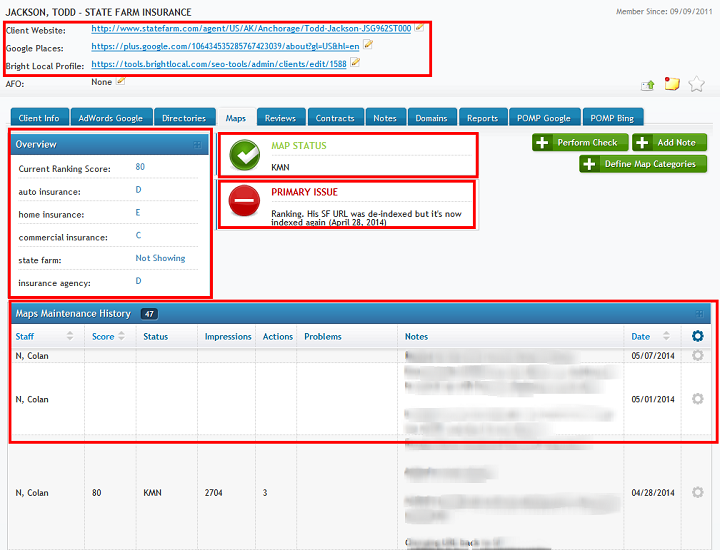Open the gear for the 05/07/2014 row
Viewport: 720px width, 550px height.
click(698, 355)
